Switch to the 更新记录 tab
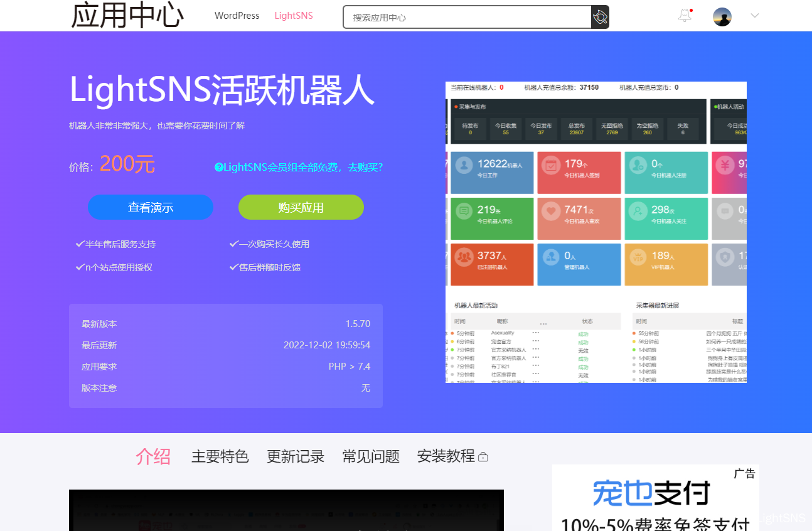Image resolution: width=812 pixels, height=531 pixels. pyautogui.click(x=296, y=456)
